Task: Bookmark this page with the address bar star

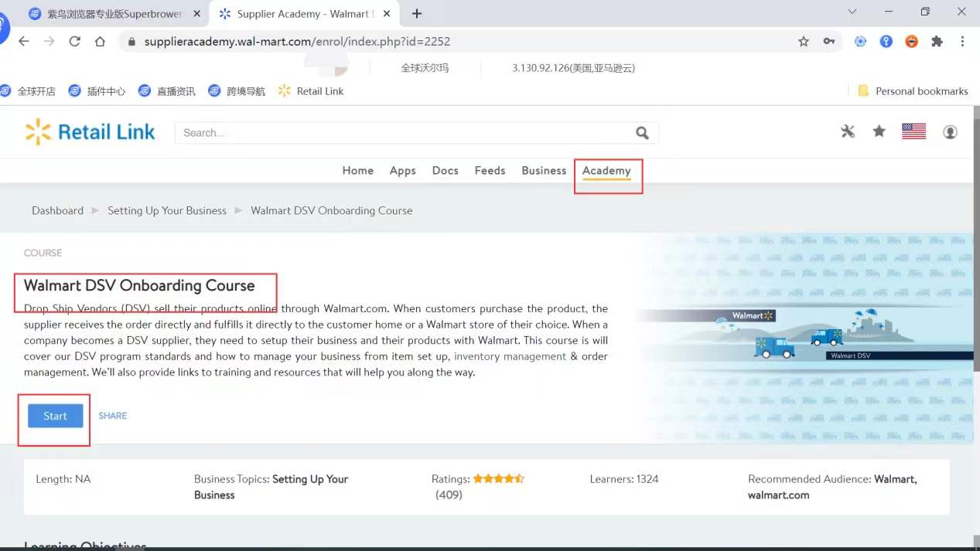Action: (x=804, y=42)
